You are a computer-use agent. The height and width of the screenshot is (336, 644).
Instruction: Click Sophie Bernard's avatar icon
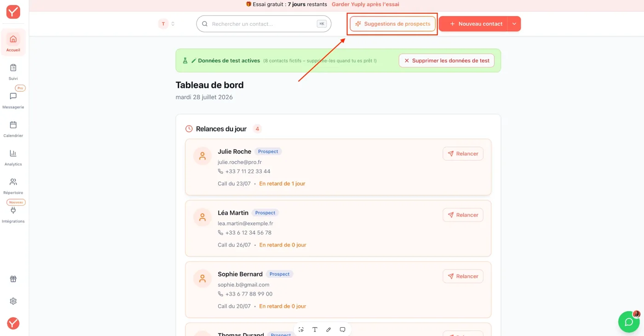point(202,279)
